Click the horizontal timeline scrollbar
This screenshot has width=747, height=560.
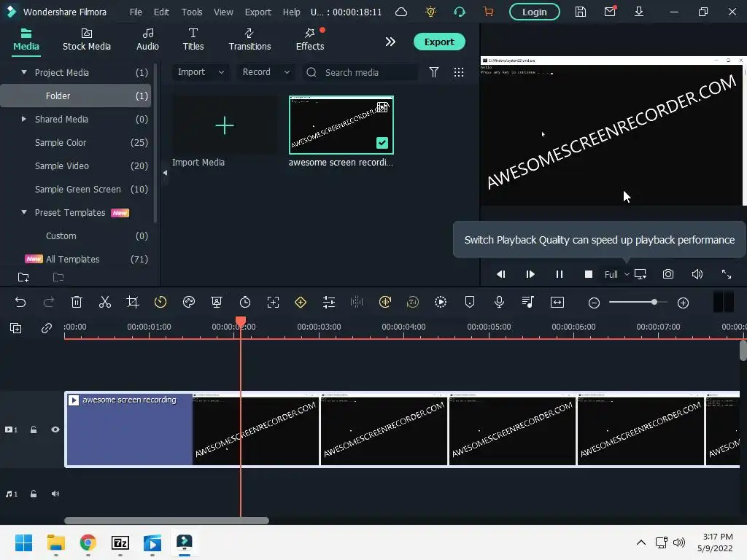coord(166,521)
